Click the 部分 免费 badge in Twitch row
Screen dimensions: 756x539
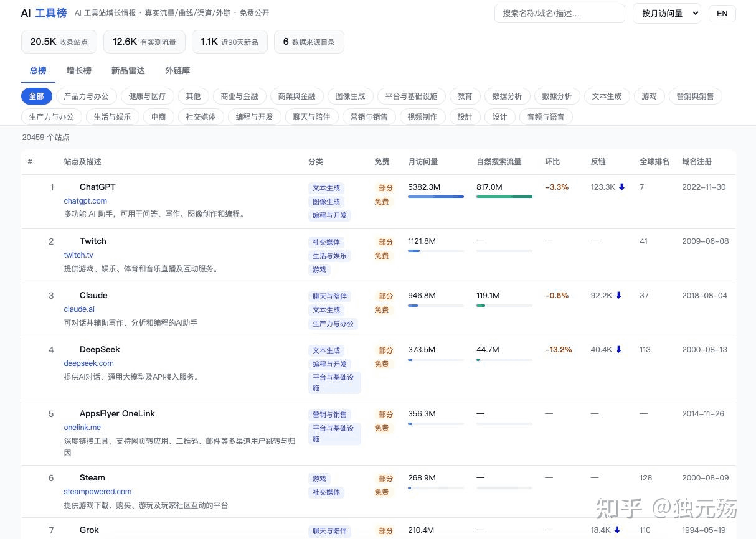384,249
